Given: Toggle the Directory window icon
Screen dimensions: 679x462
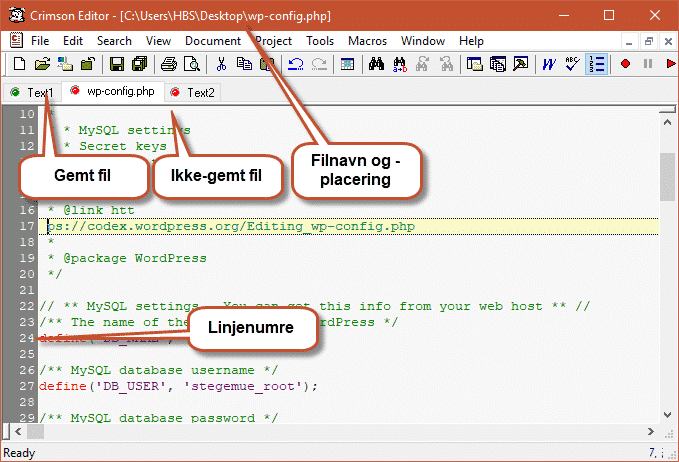Looking at the screenshot, I should click(x=475, y=64).
